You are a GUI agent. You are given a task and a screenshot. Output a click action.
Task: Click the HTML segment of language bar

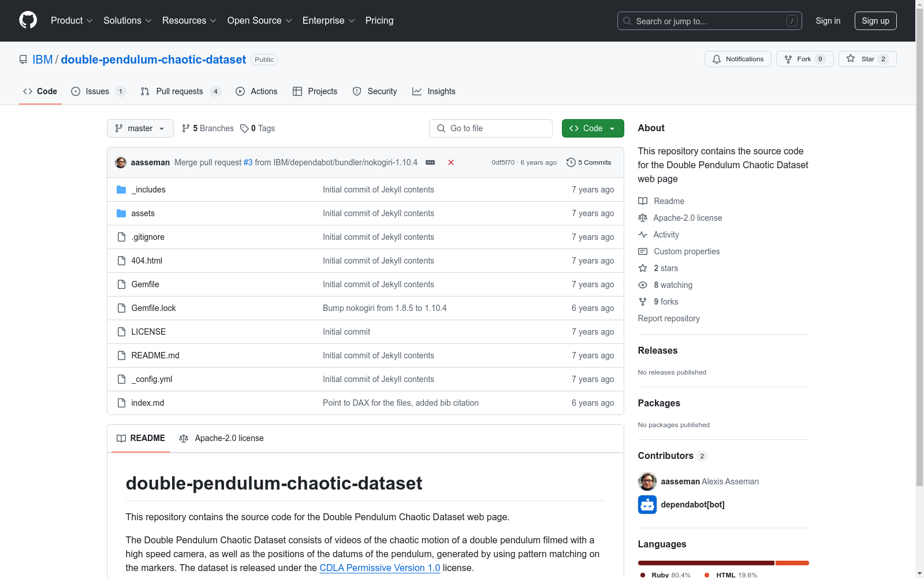click(x=792, y=563)
